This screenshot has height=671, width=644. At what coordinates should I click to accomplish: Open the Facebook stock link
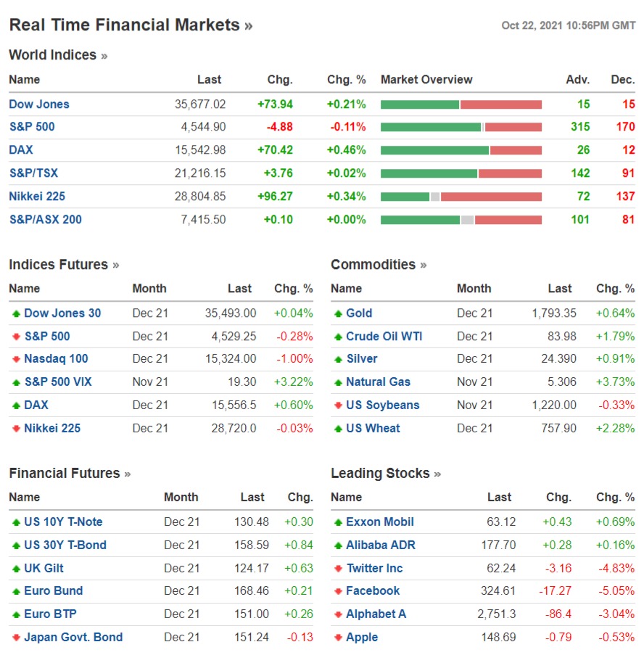[373, 590]
